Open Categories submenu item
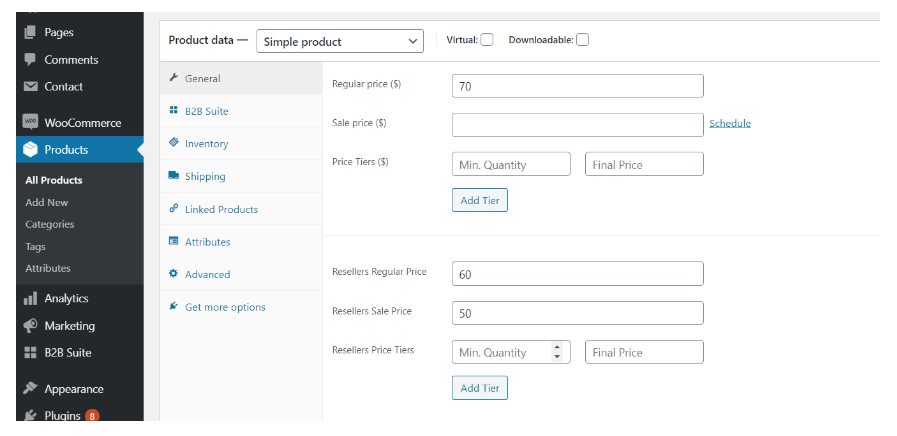The width and height of the screenshot is (897, 436). pyautogui.click(x=50, y=224)
